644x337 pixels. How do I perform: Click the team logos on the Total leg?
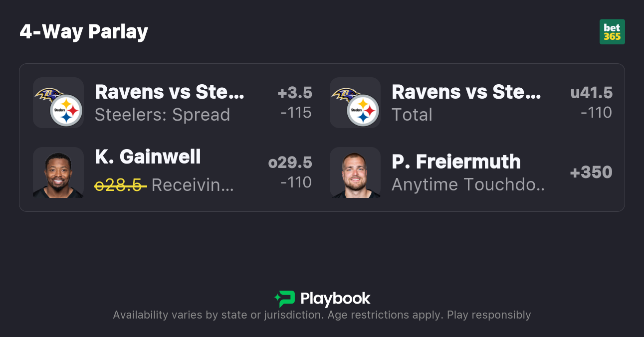[x=355, y=103]
